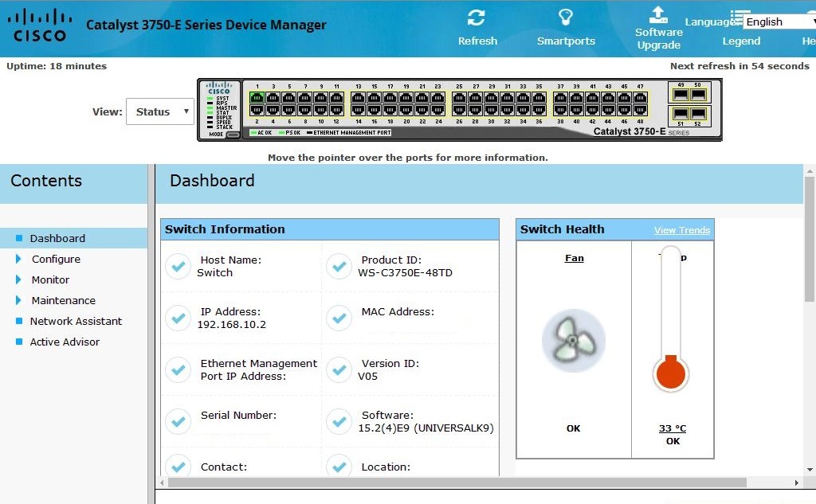The image size is (816, 504).
Task: Open Maintenance in Contents menu
Action: 64,301
